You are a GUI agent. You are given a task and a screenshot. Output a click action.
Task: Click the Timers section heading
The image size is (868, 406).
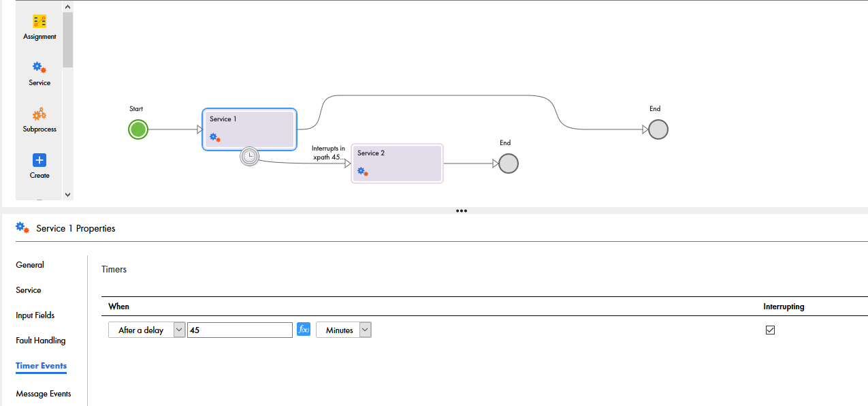tap(114, 269)
